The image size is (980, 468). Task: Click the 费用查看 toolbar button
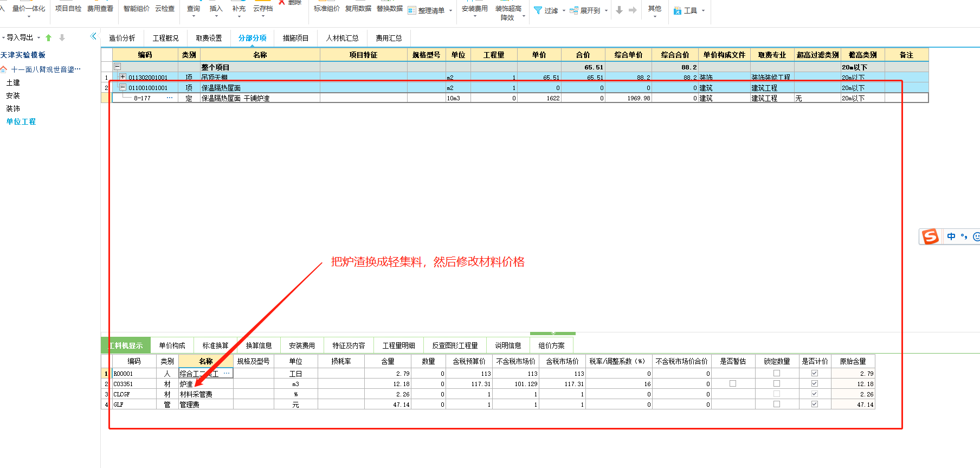pos(100,9)
